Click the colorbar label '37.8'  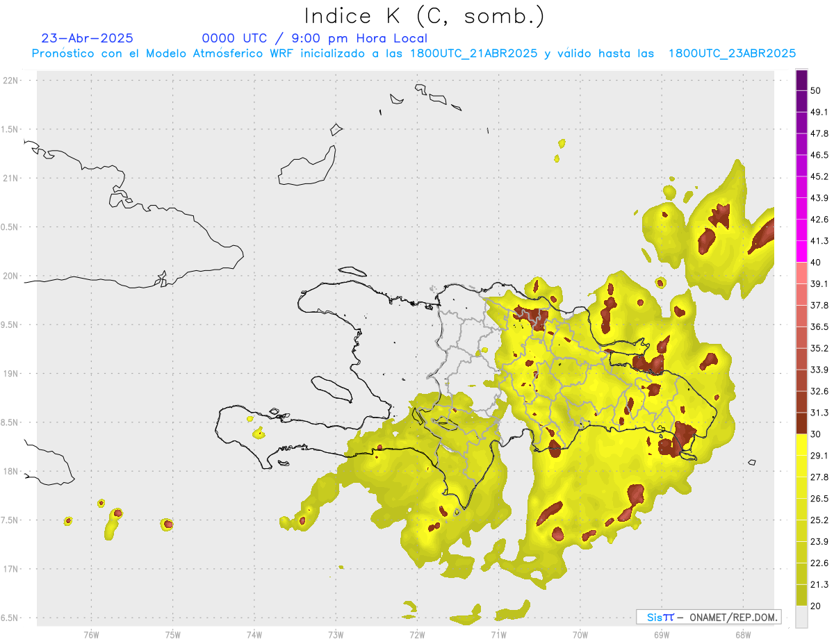click(819, 305)
